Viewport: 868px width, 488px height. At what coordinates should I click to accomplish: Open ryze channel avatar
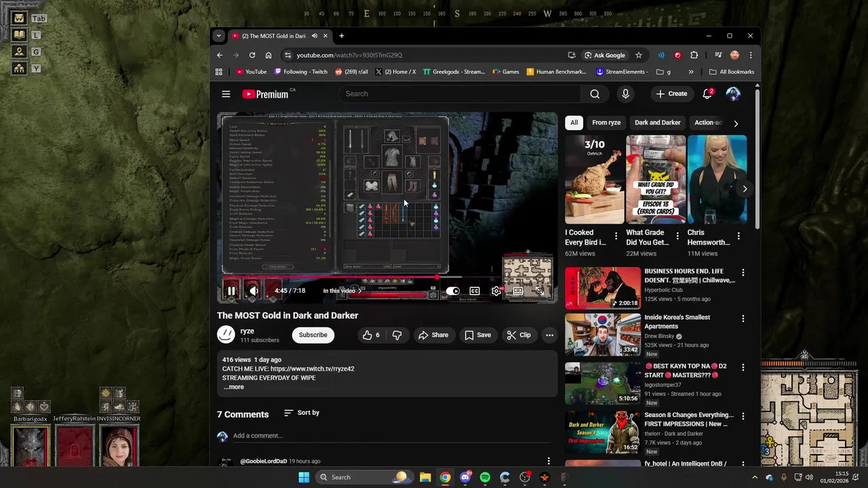click(x=226, y=335)
